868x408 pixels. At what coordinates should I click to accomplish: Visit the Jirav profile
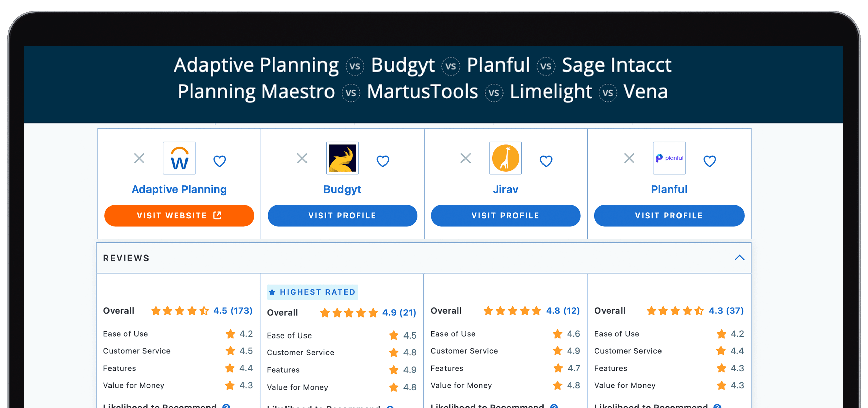(505, 216)
